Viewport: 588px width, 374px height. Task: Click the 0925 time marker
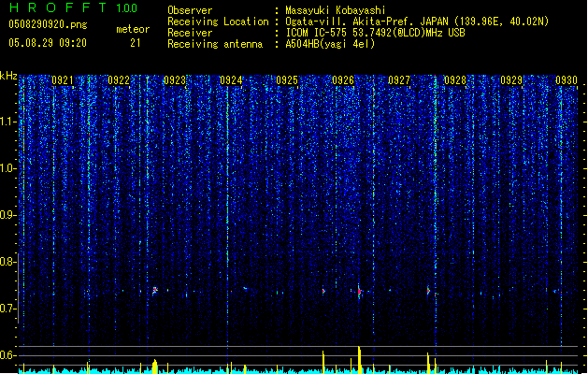(287, 80)
